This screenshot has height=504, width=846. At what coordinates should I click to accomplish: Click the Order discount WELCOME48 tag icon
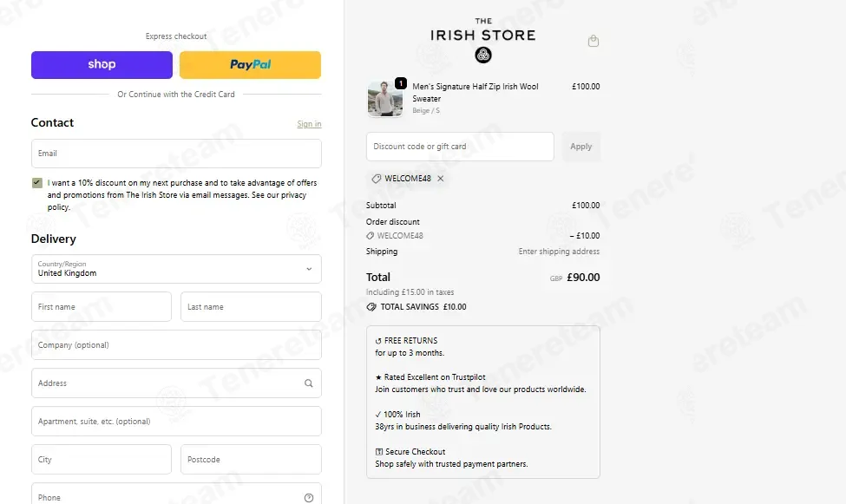(371, 236)
